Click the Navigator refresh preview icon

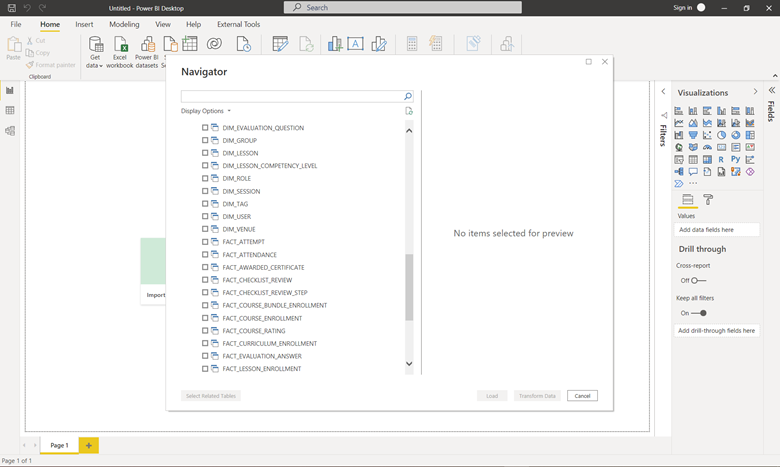409,111
